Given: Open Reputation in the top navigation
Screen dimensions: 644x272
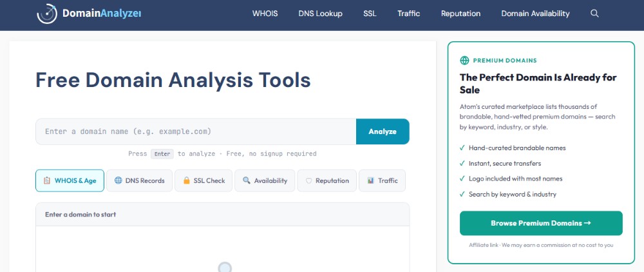Looking at the screenshot, I should (460, 14).
